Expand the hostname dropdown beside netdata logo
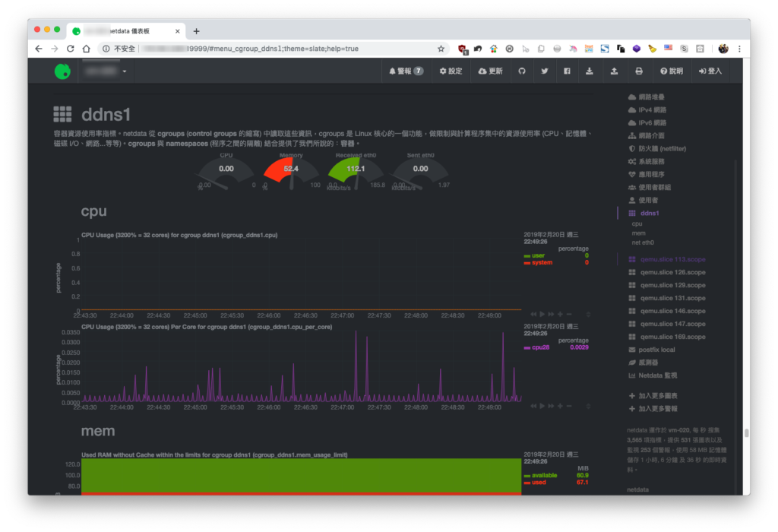 pyautogui.click(x=105, y=71)
